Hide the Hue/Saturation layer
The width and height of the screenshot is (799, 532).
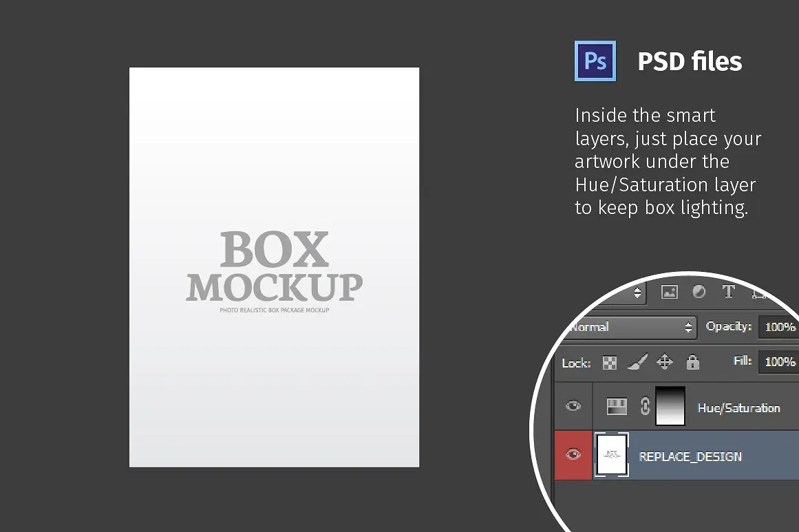click(x=573, y=406)
